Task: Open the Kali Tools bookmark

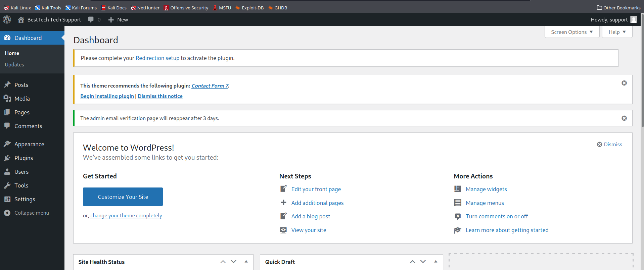Action: [x=48, y=8]
